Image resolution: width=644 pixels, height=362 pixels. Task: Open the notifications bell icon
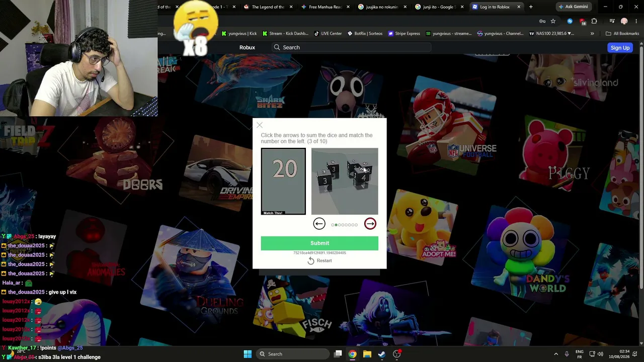[634, 354]
